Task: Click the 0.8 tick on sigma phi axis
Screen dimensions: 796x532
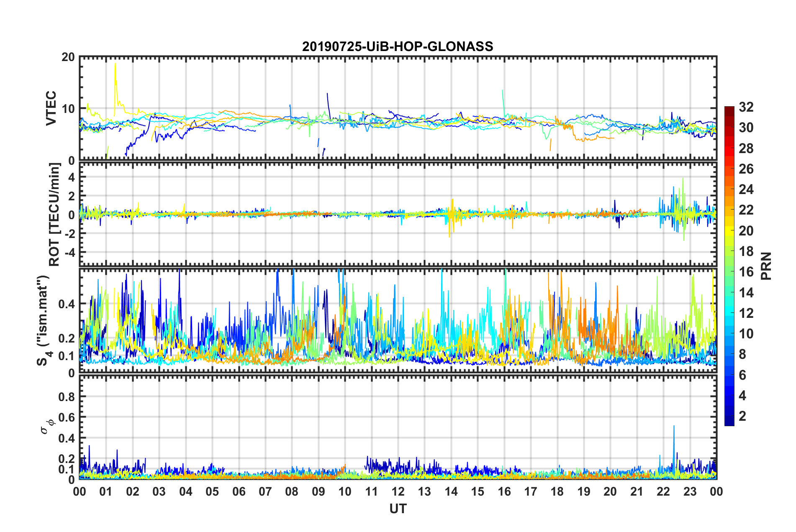Action: coord(67,396)
